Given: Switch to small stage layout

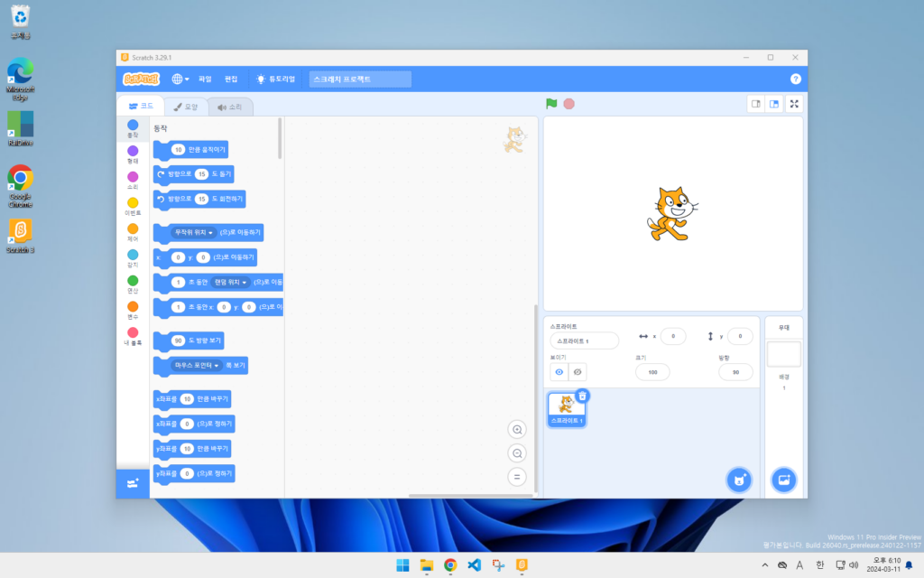Looking at the screenshot, I should click(x=755, y=104).
